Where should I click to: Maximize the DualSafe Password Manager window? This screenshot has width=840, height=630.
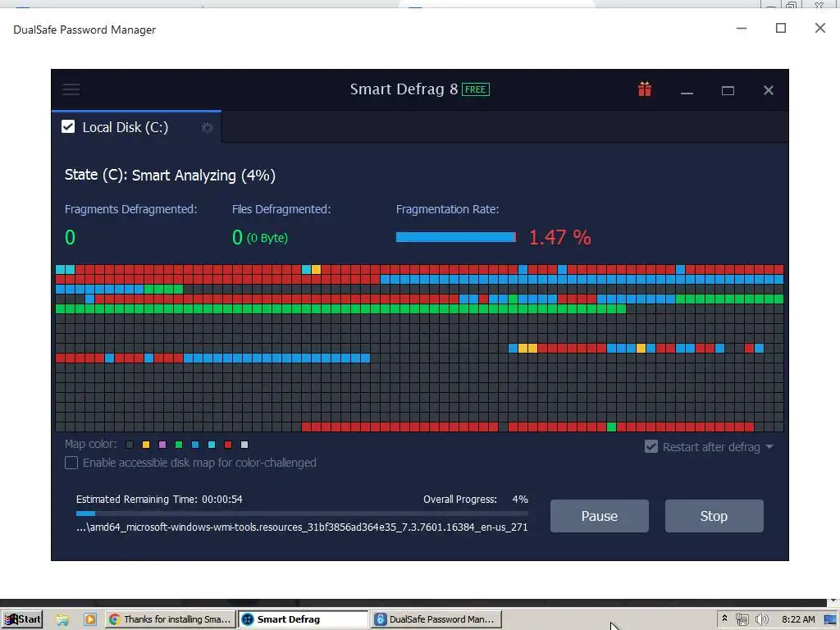[781, 28]
